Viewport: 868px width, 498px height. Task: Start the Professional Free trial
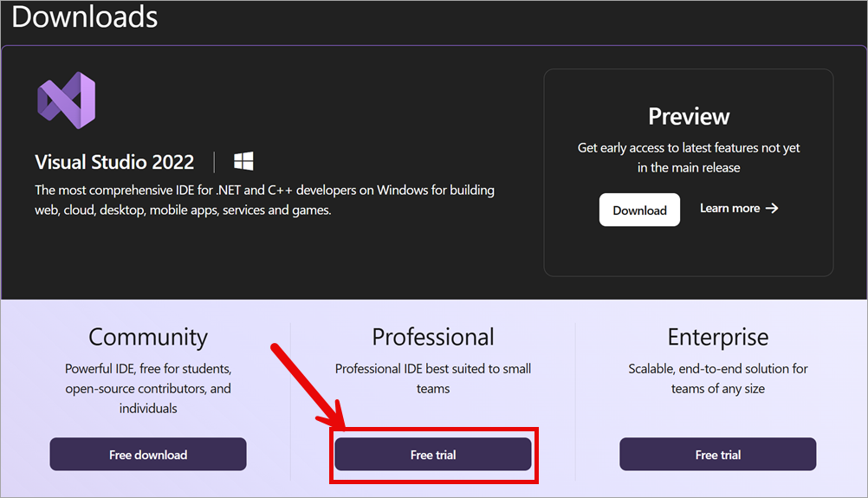(x=433, y=455)
